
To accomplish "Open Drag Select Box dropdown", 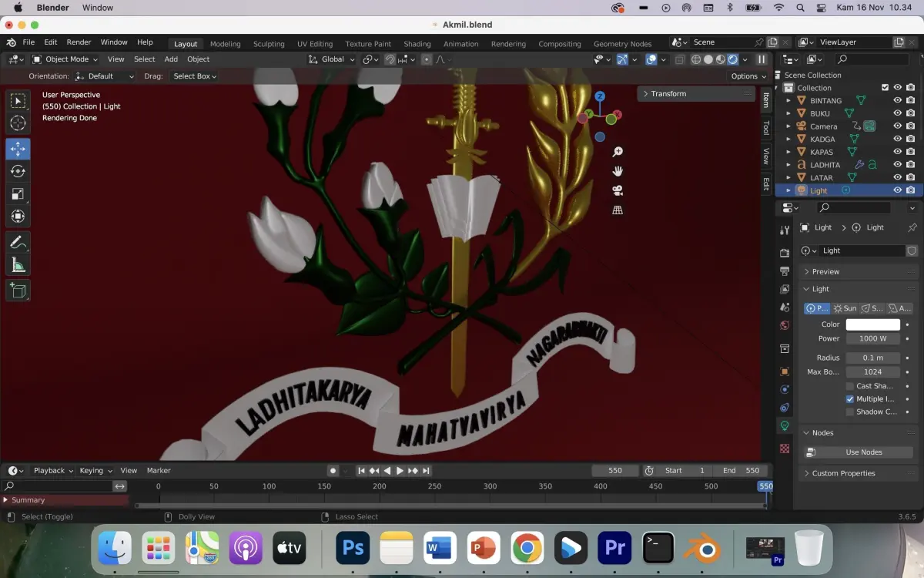I will coord(194,76).
